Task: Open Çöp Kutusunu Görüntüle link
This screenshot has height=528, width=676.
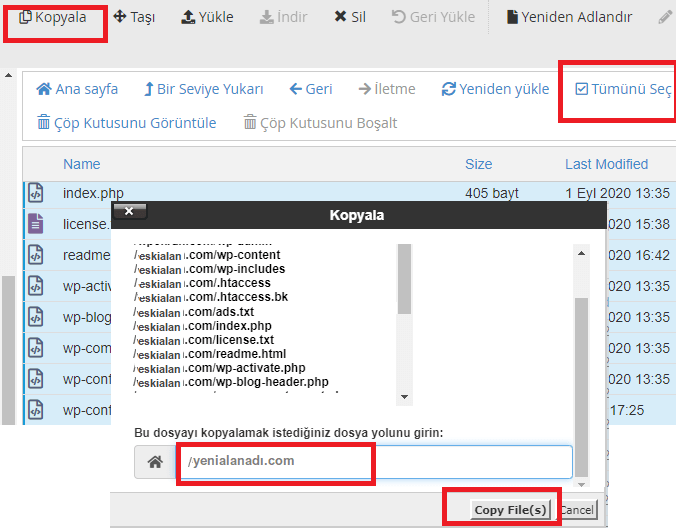Action: click(126, 123)
